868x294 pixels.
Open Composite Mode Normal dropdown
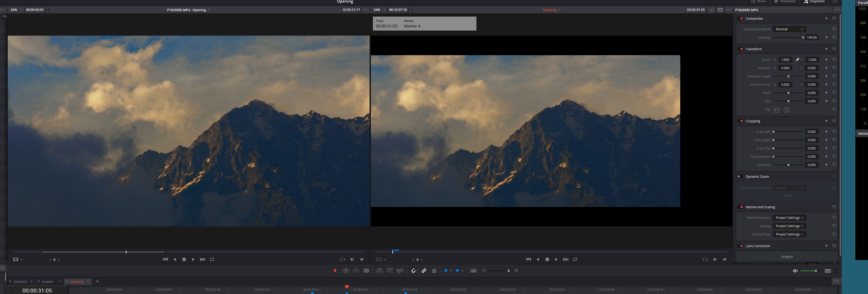coord(789,29)
